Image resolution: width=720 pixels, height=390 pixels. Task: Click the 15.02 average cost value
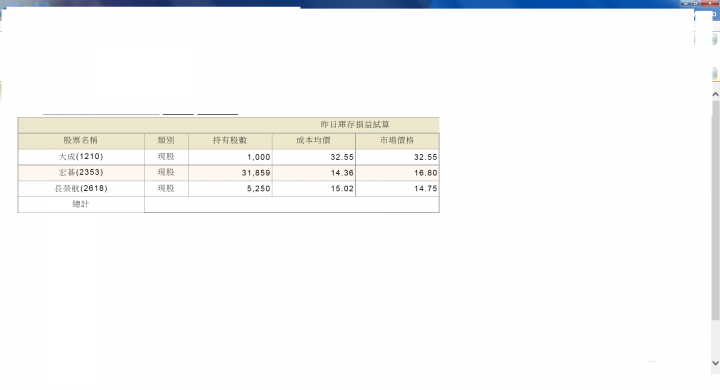click(342, 189)
